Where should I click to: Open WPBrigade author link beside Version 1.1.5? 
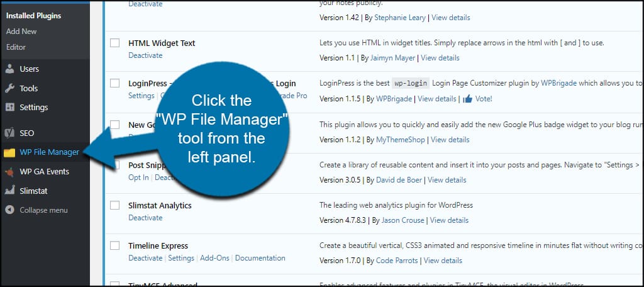tap(394, 99)
